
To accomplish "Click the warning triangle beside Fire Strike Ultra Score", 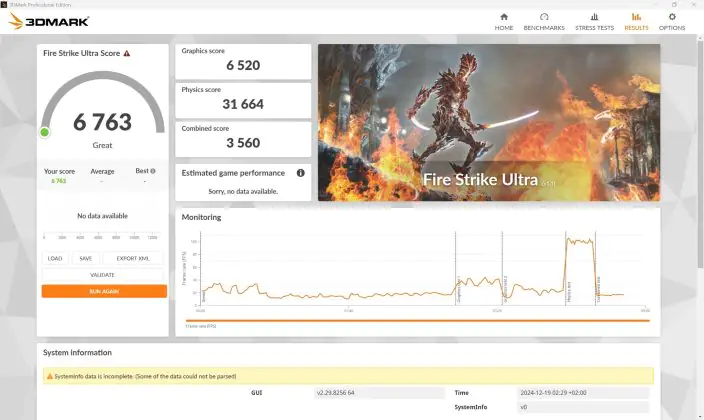I will click(127, 53).
